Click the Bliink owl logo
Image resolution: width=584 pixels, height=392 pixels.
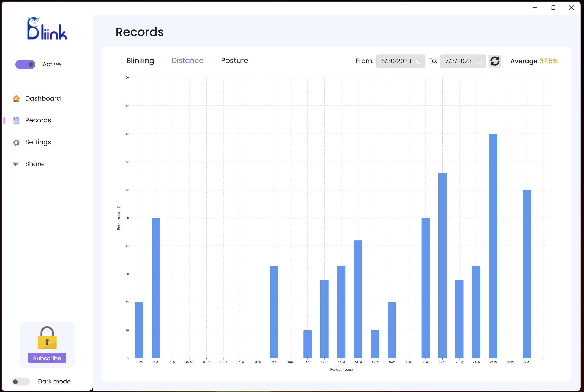point(47,28)
